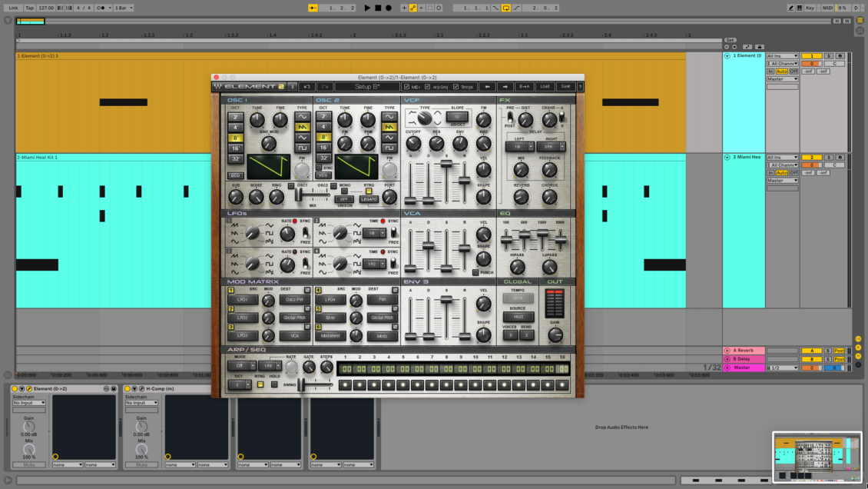Open Mod Matrix slot 1 Osc2 PW destination
Image resolution: width=868 pixels, height=489 pixels.
coord(294,300)
